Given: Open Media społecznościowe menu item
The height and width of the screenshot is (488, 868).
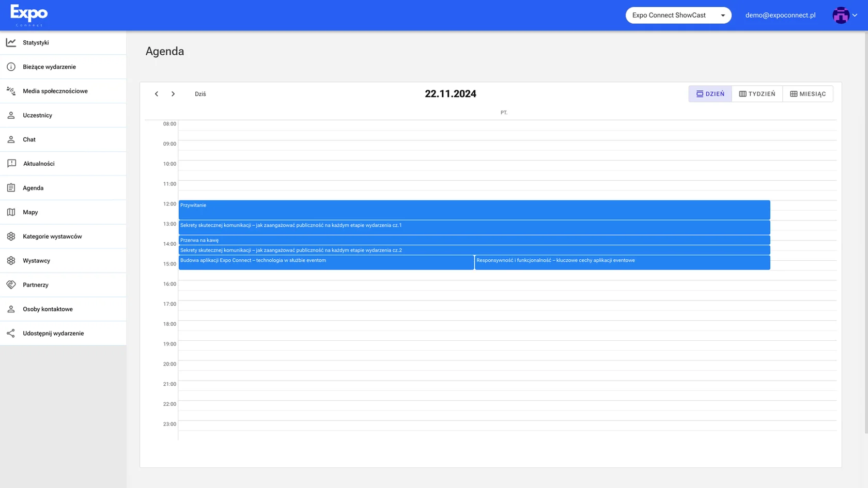Looking at the screenshot, I should pos(63,91).
